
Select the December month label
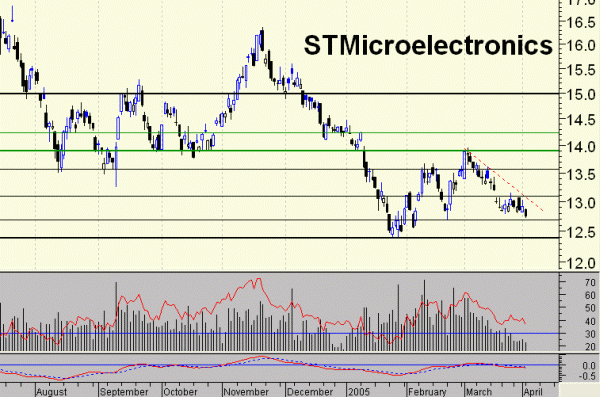(x=310, y=392)
